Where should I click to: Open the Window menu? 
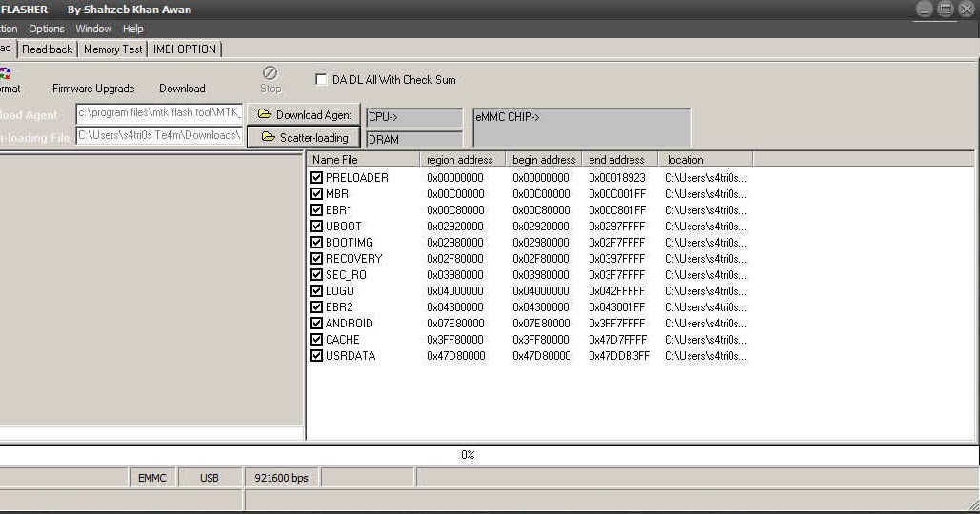coord(93,29)
